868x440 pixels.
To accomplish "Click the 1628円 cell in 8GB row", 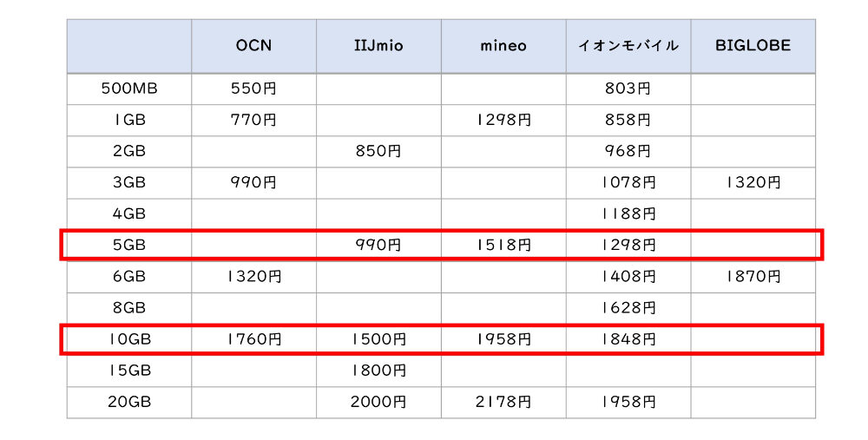I will point(628,308).
